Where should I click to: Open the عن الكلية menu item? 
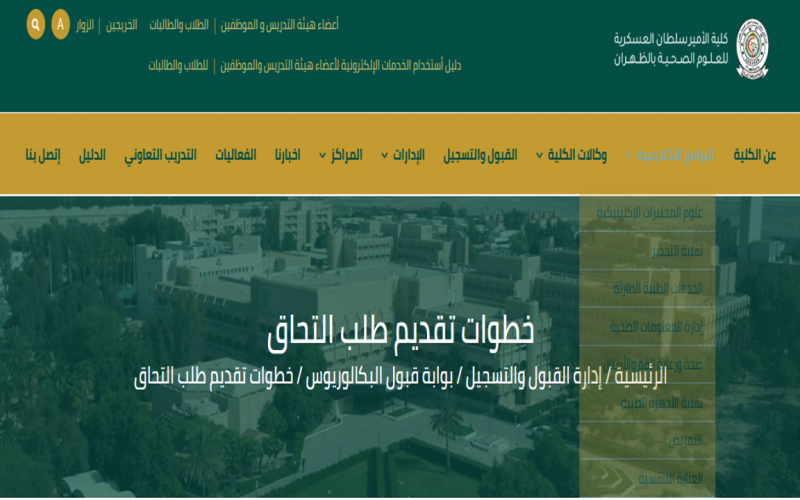[x=755, y=155]
